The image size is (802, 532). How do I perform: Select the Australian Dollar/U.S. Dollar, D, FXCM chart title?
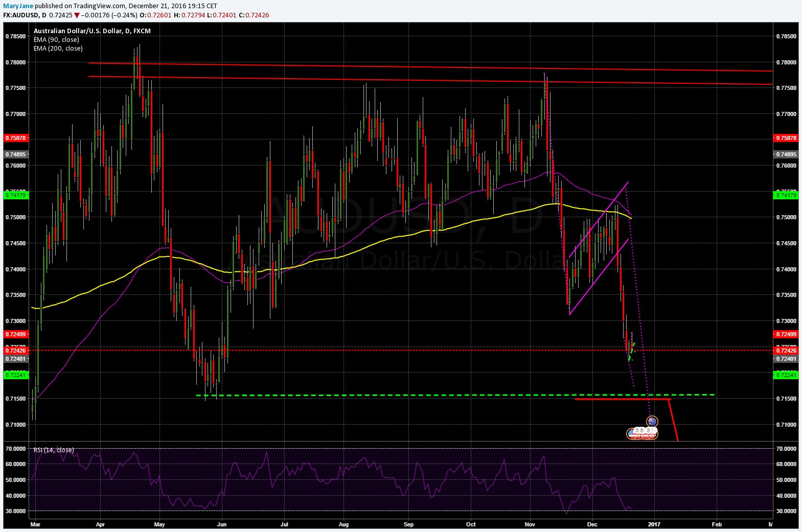coord(92,31)
